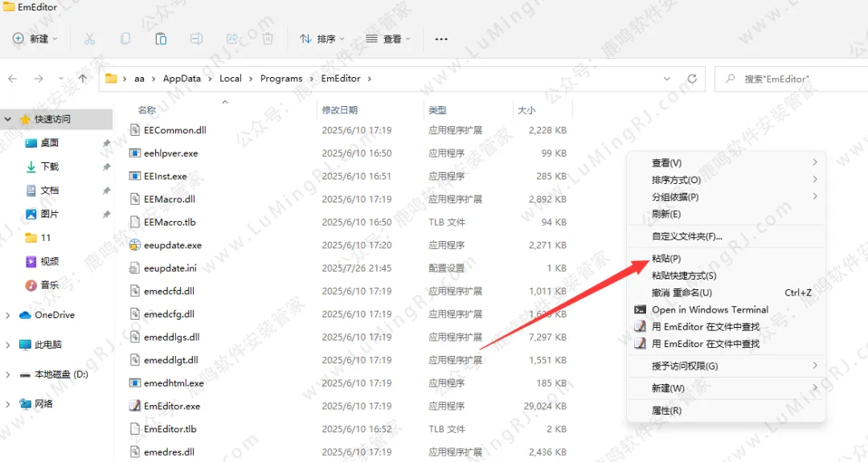868x462 pixels.
Task: Collapse the 快速访问 section
Action: 9,119
